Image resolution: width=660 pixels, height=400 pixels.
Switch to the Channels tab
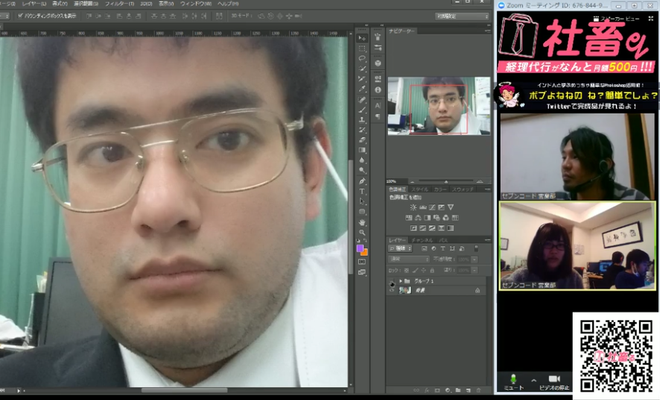pyautogui.click(x=423, y=238)
